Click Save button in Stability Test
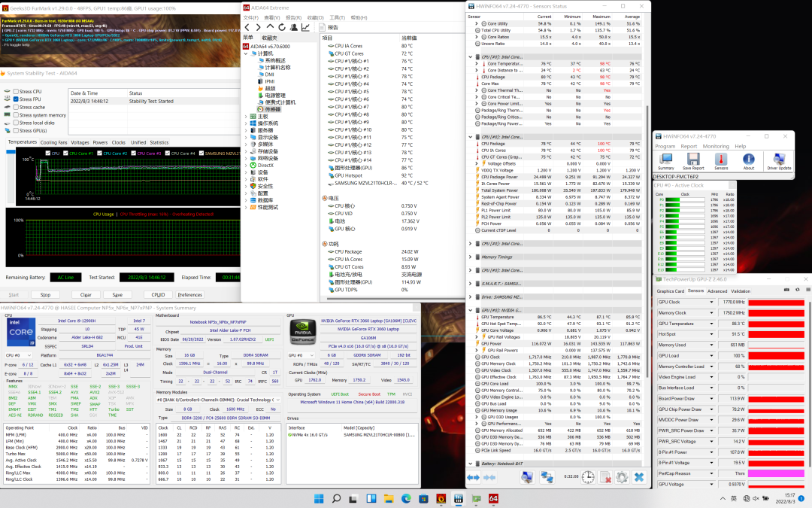Viewport: 812px width, 508px height. pos(117,294)
